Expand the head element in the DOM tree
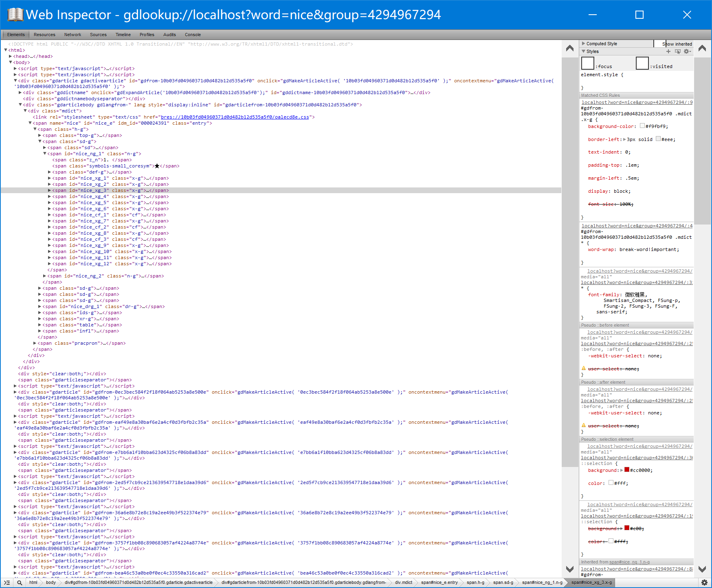Viewport: 712px width, 588px height. [x=11, y=56]
